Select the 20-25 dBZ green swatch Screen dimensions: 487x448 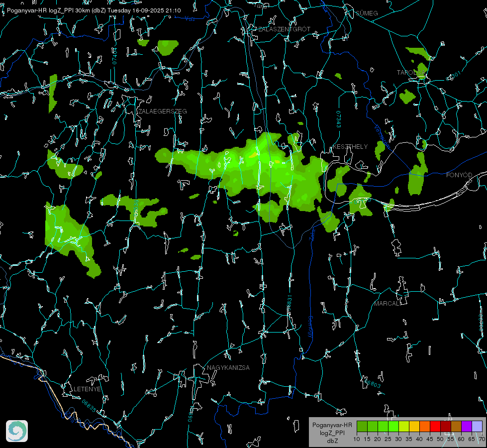pyautogui.click(x=383, y=427)
